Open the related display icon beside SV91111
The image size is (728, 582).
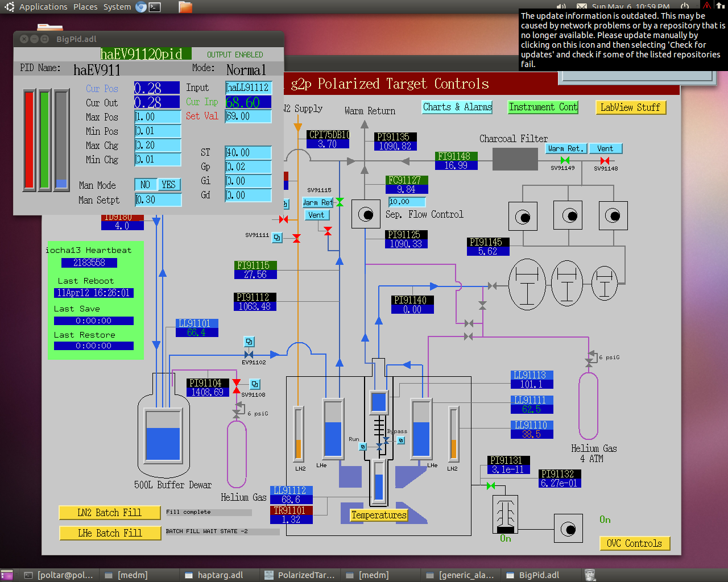click(x=277, y=238)
